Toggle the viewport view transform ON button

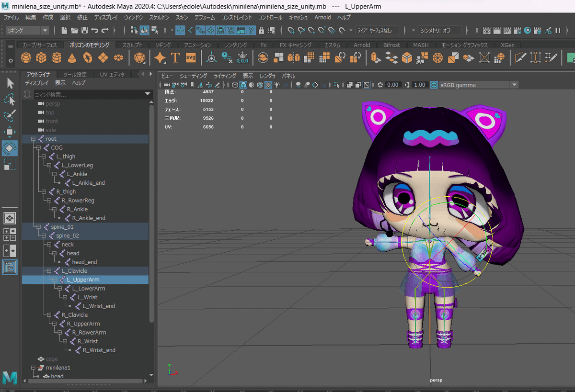(434, 85)
